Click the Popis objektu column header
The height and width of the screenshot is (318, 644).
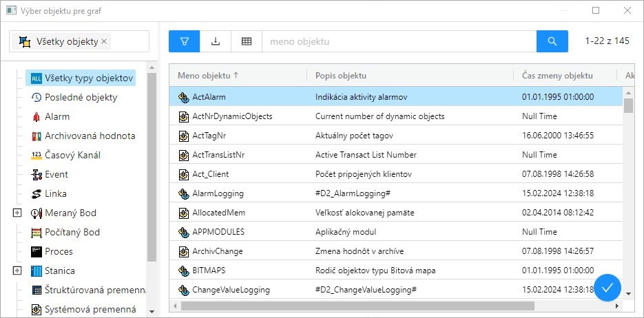341,76
